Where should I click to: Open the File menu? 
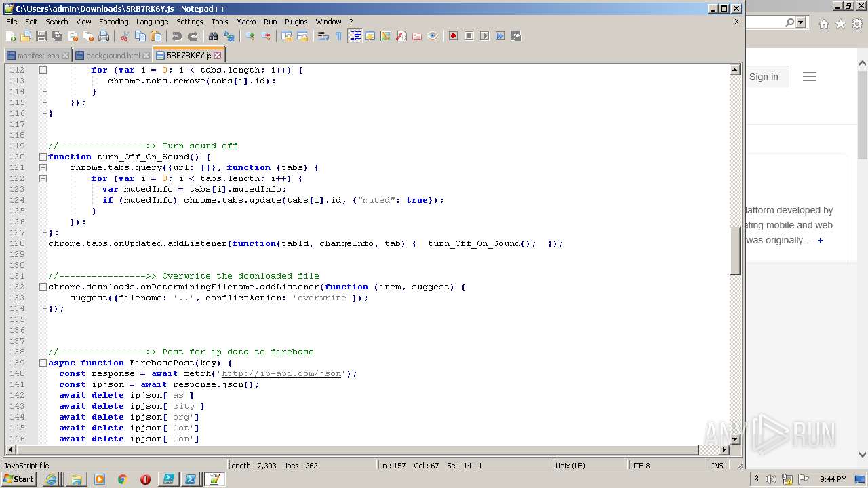coord(12,22)
